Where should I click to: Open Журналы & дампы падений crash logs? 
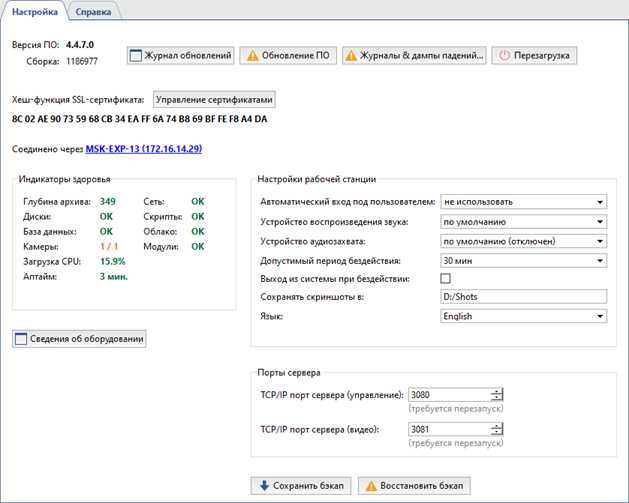[415, 55]
